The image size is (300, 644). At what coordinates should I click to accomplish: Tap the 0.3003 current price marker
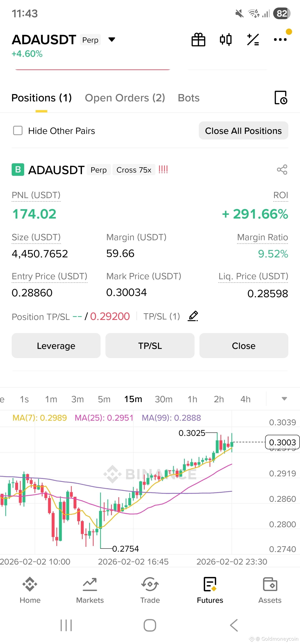click(282, 442)
